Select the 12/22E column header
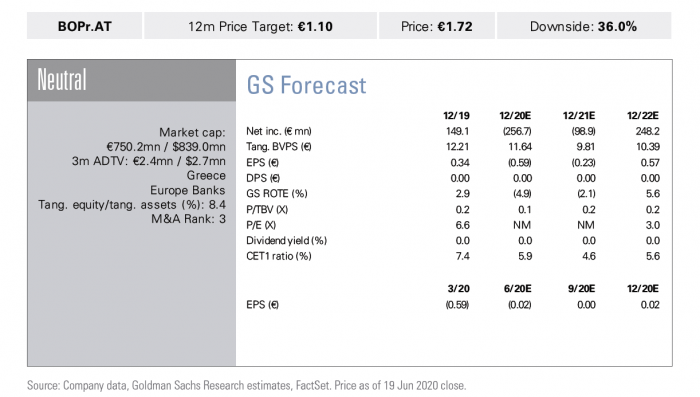The image size is (700, 397). coord(642,116)
